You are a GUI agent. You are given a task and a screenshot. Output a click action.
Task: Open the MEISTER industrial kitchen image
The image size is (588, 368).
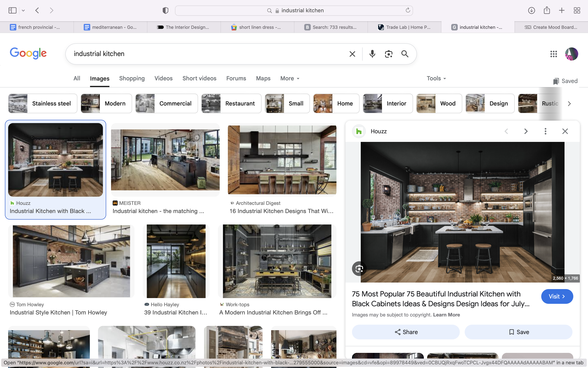pos(165,160)
